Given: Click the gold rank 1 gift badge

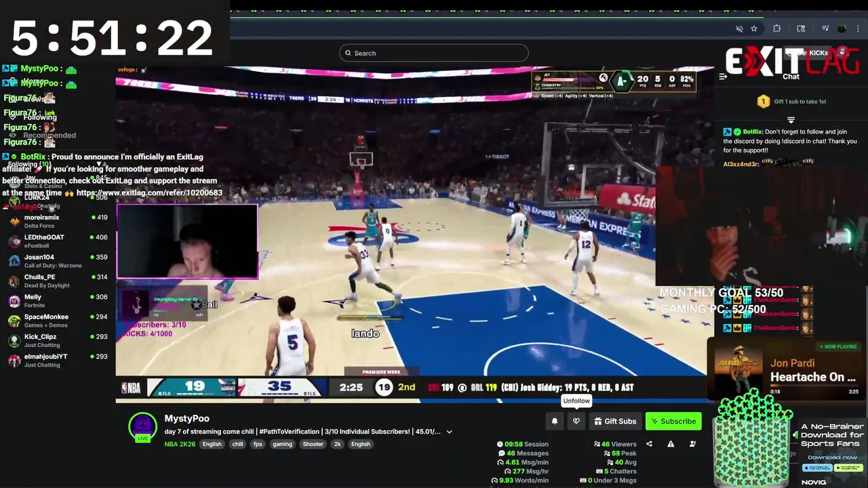Looking at the screenshot, I should tap(764, 102).
